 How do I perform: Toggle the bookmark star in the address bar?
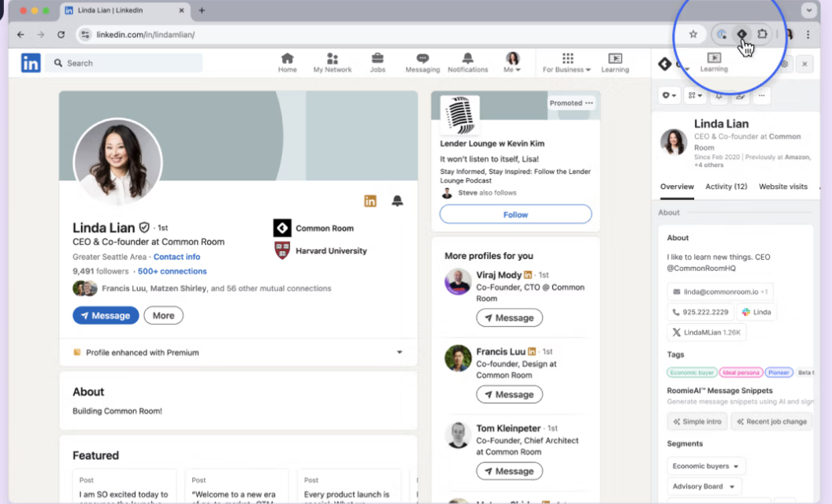[x=693, y=34]
